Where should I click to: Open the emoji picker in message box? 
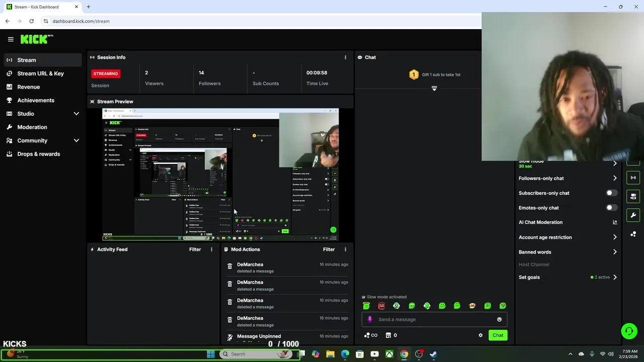499,319
